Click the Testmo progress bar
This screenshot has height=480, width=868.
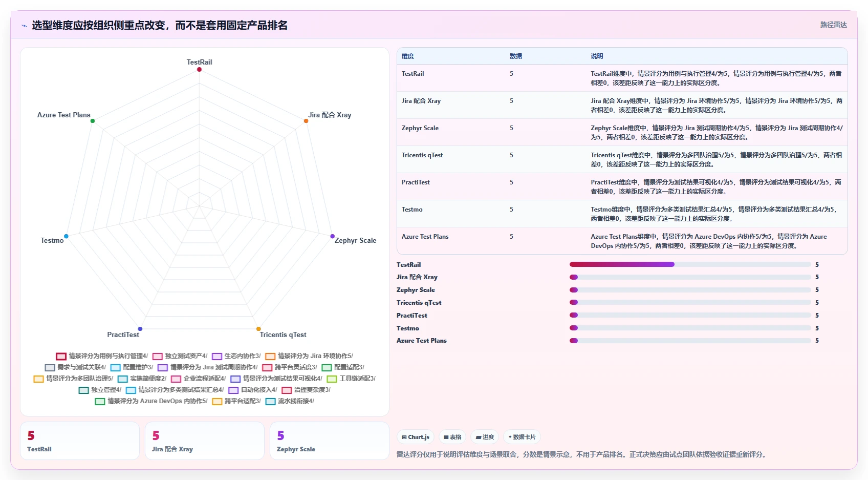pyautogui.click(x=690, y=328)
